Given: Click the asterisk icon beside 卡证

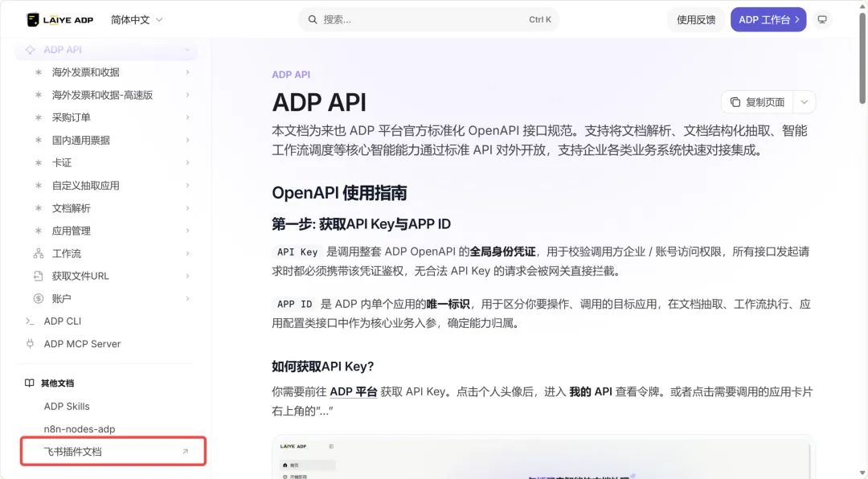Looking at the screenshot, I should pos(39,163).
